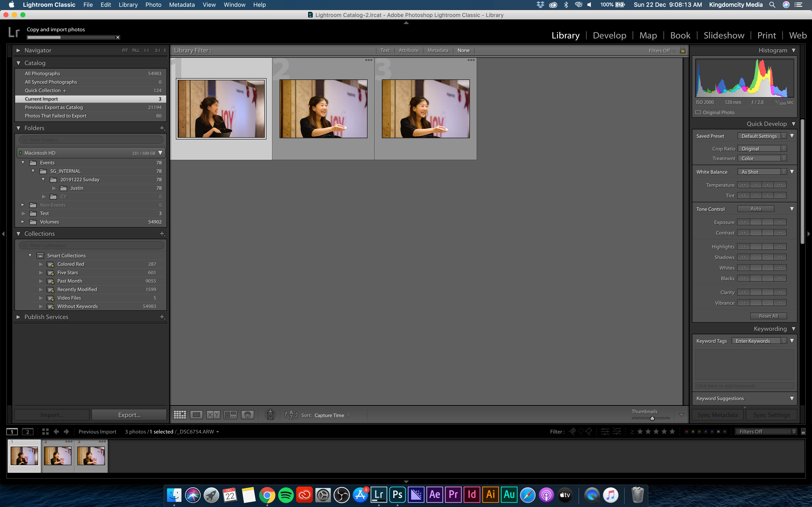Viewport: 812px width, 507px height.
Task: Open People view face icon
Action: click(x=247, y=415)
